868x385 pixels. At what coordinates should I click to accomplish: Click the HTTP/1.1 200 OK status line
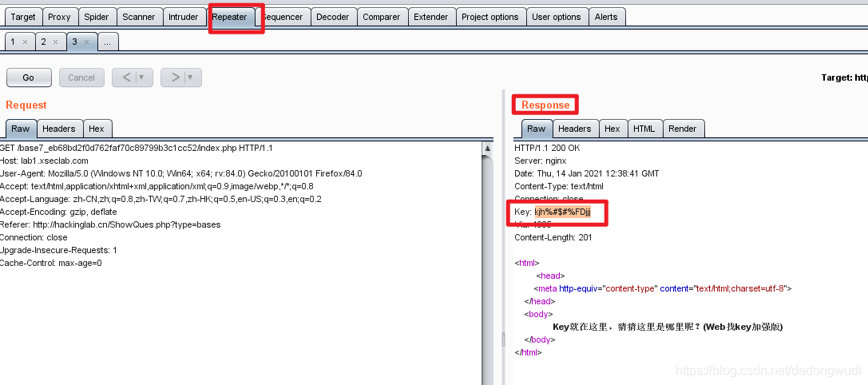tap(548, 148)
